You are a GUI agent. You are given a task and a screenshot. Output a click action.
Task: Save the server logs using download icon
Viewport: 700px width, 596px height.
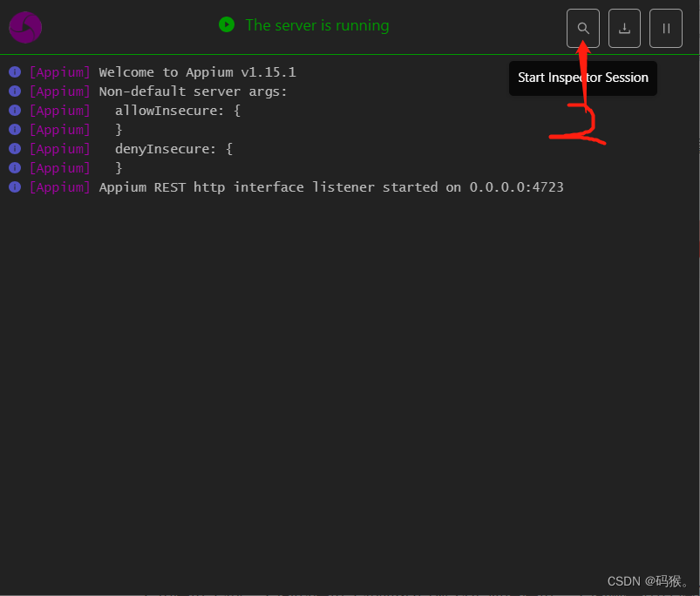[x=624, y=28]
